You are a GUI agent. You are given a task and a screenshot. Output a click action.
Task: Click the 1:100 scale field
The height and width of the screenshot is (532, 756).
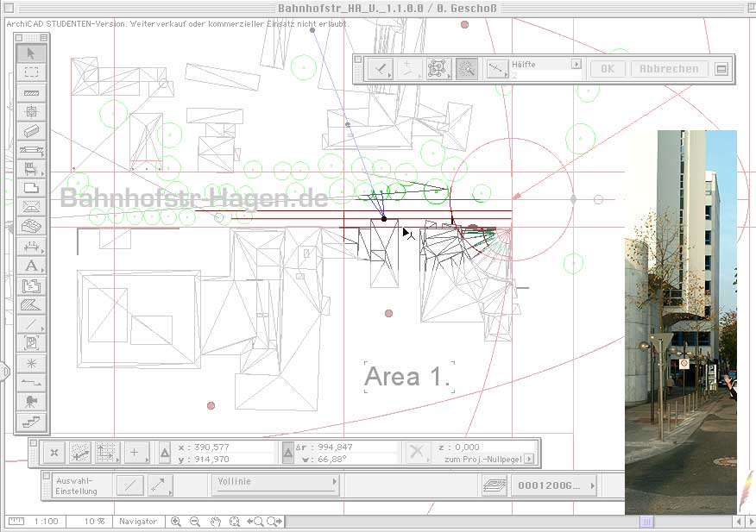point(47,522)
